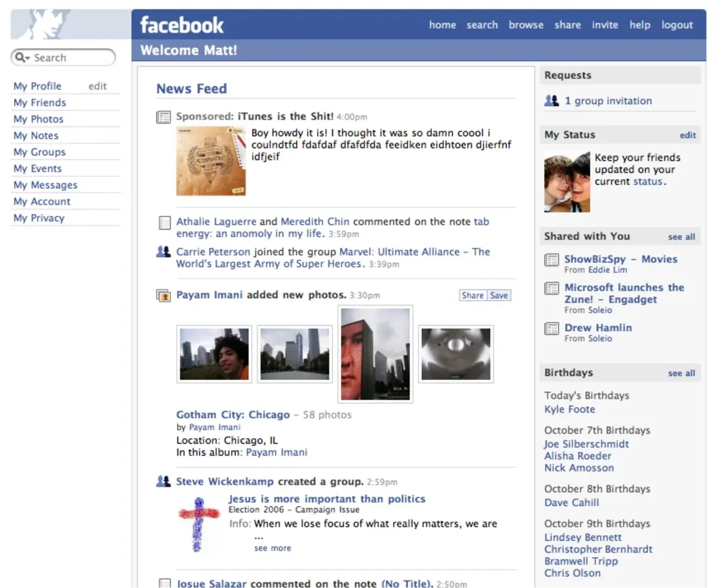
Task: Click the Save button on photos story
Action: [x=499, y=295]
